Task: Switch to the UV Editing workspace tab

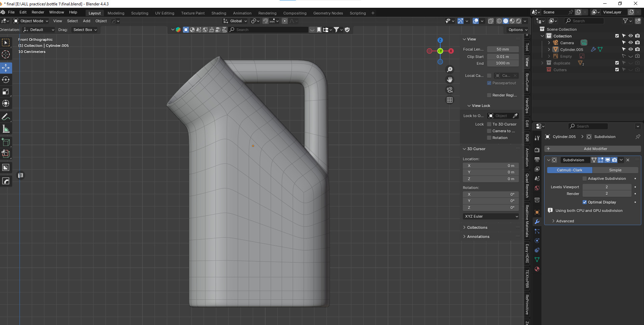Action: click(x=165, y=13)
